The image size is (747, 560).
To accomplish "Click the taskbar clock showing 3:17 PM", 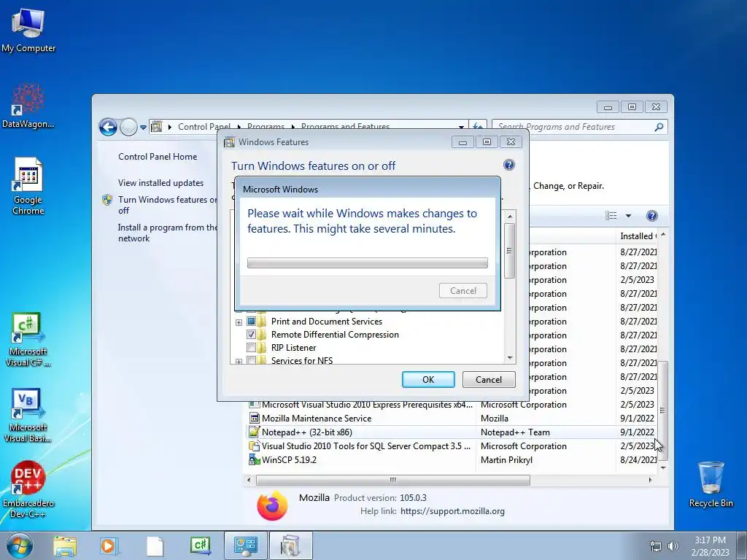I will tap(710, 546).
